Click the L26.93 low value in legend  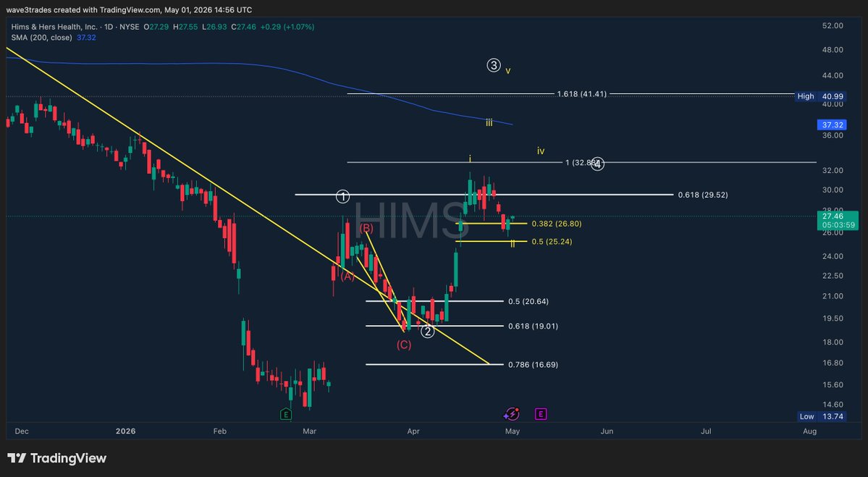(214, 27)
